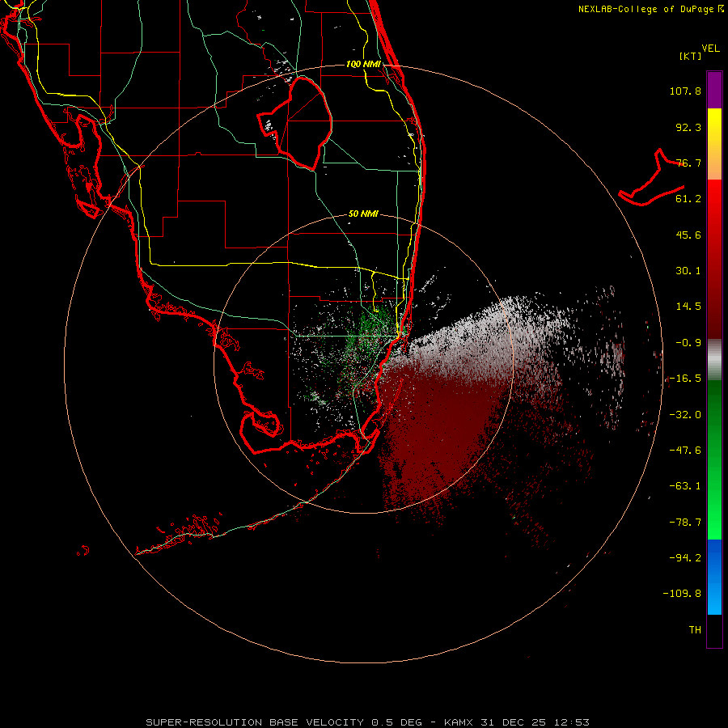Click the -109.8 velocity scale value
728x728 pixels.
(x=682, y=594)
